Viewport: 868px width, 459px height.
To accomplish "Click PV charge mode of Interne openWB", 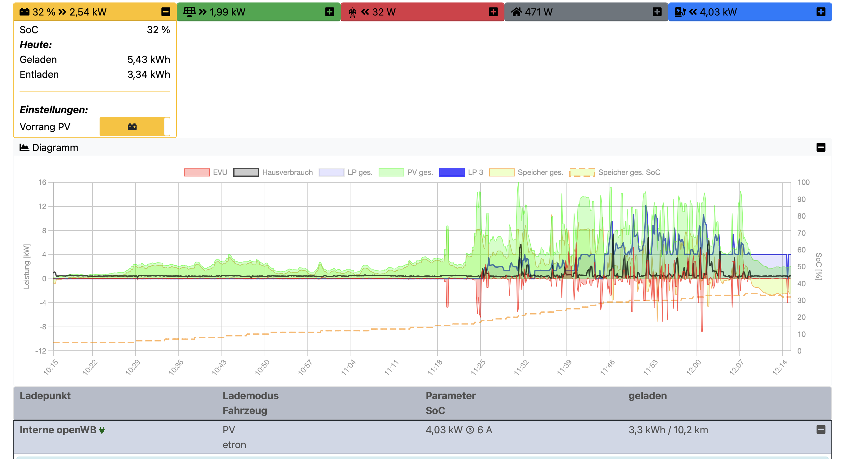I will click(x=229, y=430).
